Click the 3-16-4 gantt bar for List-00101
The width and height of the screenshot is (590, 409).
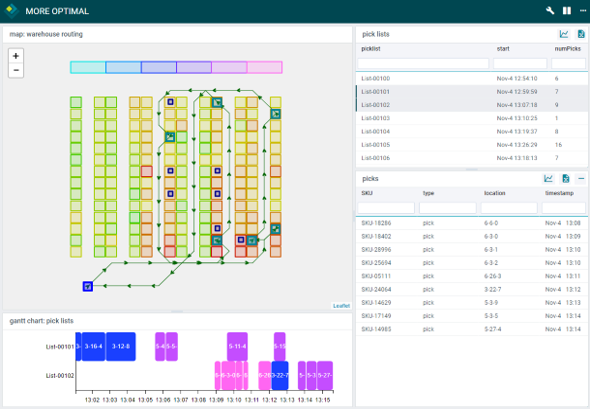coord(93,347)
